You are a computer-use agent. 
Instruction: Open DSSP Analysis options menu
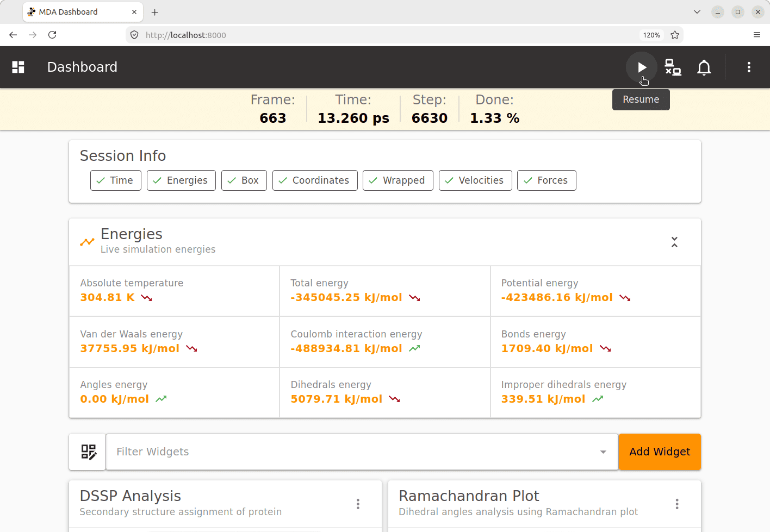[x=358, y=504]
